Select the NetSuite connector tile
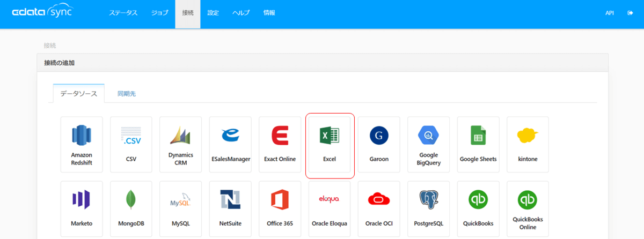 tap(230, 209)
